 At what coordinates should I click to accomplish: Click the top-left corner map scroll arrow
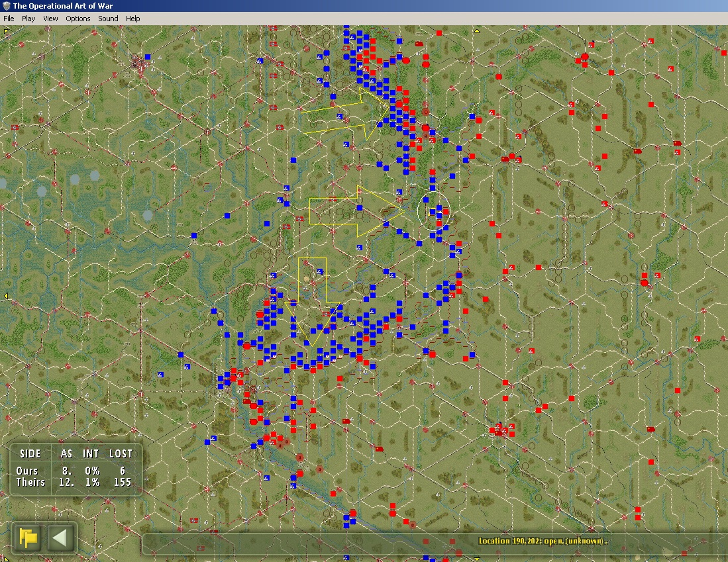coord(5,31)
